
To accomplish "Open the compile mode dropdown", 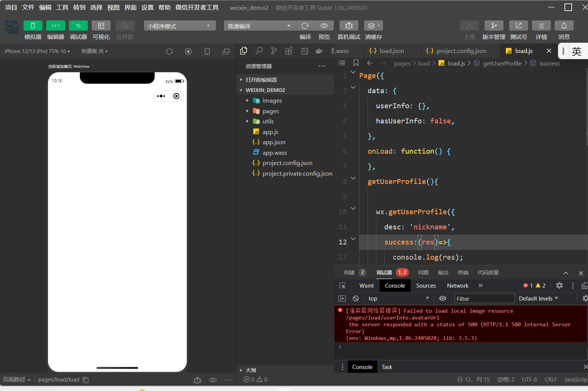I will 260,26.
